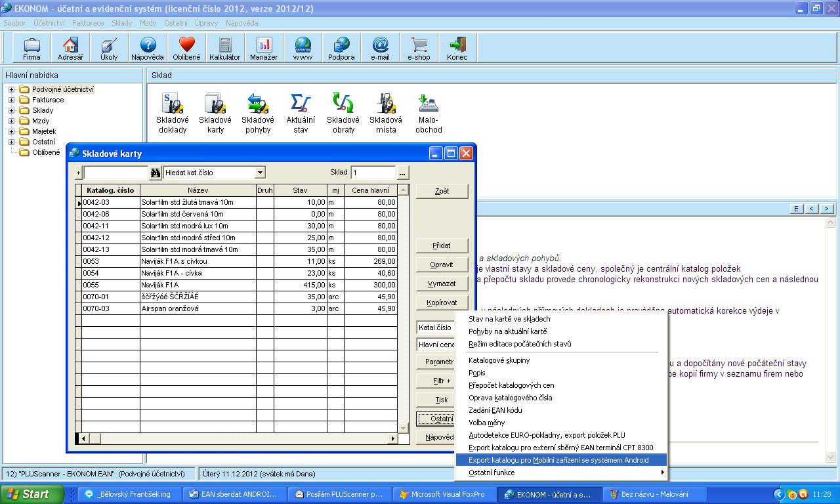The height and width of the screenshot is (504, 840).
Task: Open the Manažer chart icon
Action: tap(264, 49)
